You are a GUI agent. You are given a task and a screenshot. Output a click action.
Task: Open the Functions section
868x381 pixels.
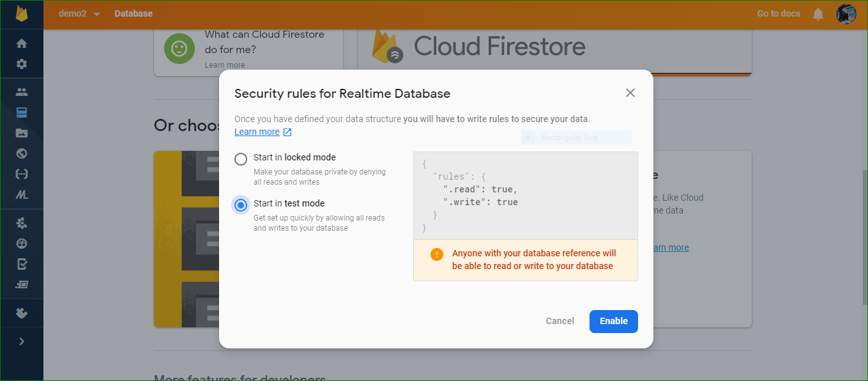22,173
